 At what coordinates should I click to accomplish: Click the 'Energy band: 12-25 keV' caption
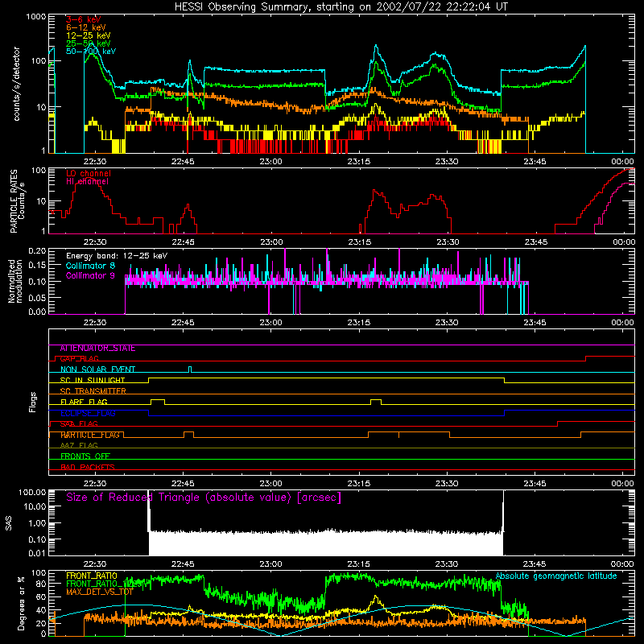point(117,256)
